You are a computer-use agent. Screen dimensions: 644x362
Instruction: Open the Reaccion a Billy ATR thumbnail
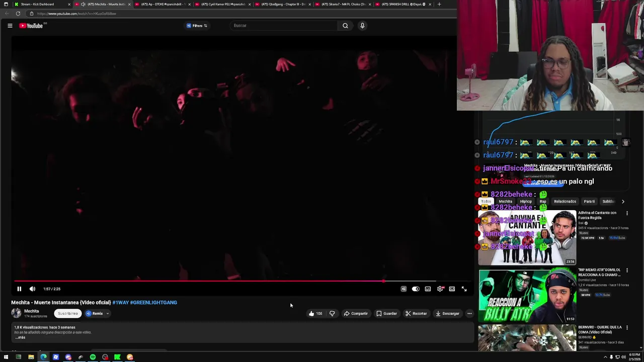point(527,295)
